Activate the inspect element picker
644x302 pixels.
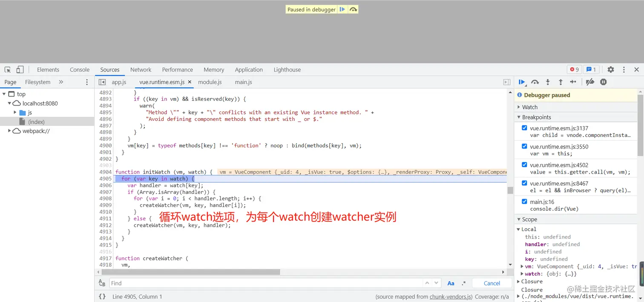(x=8, y=70)
